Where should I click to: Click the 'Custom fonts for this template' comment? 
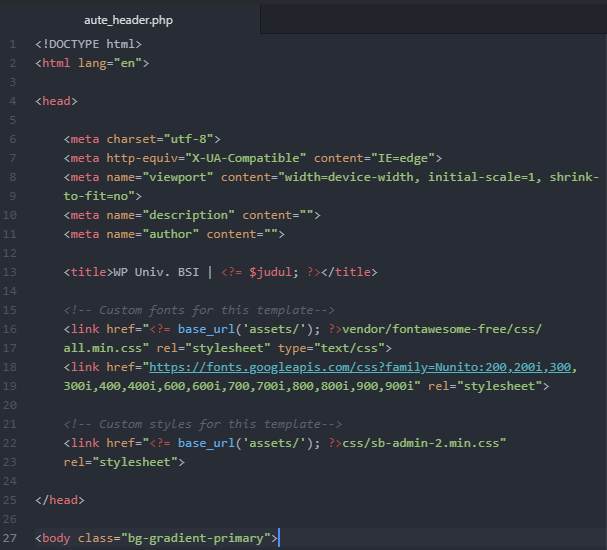click(199, 310)
